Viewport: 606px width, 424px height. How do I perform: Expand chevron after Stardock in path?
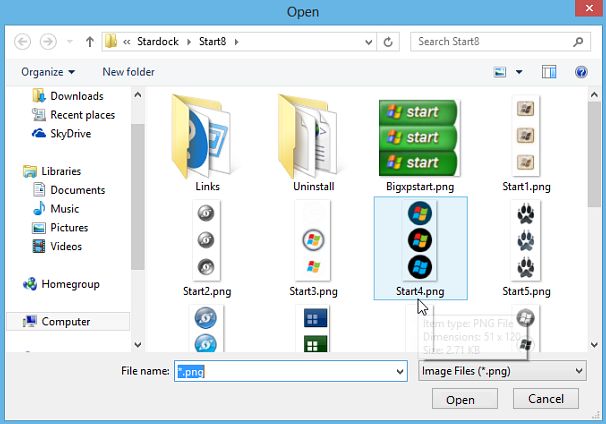pyautogui.click(x=189, y=41)
